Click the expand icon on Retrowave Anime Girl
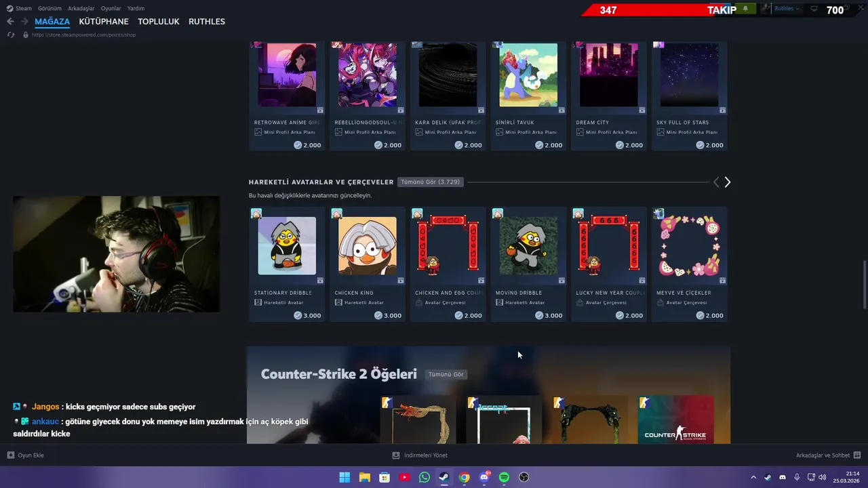 click(320, 110)
